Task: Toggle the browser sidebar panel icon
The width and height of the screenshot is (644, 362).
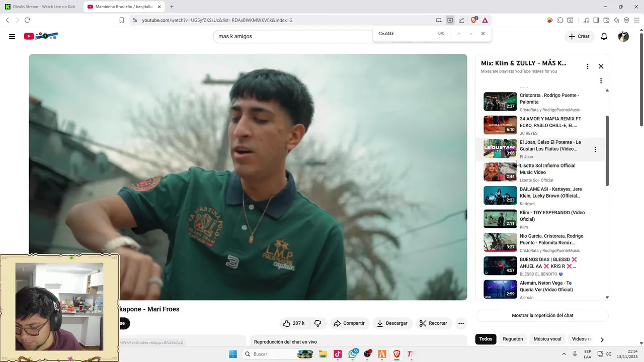Action: point(596,20)
